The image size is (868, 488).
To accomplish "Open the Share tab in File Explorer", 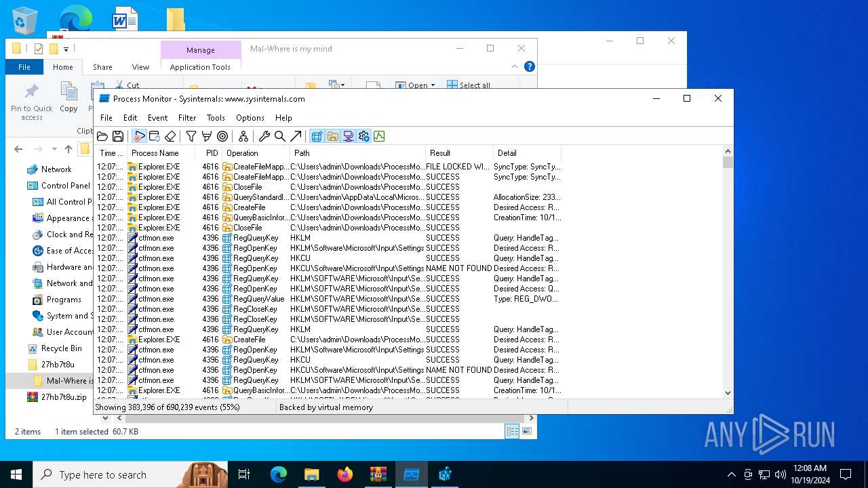I will point(102,67).
